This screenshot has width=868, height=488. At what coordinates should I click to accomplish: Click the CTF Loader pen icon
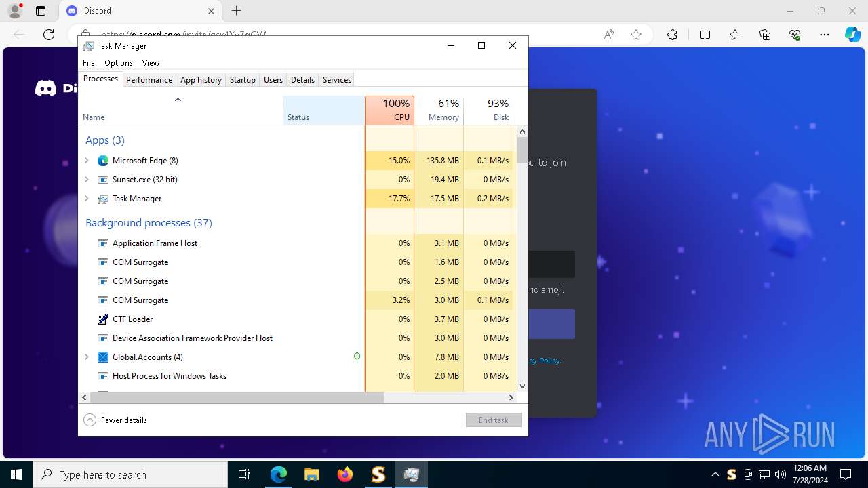103,319
